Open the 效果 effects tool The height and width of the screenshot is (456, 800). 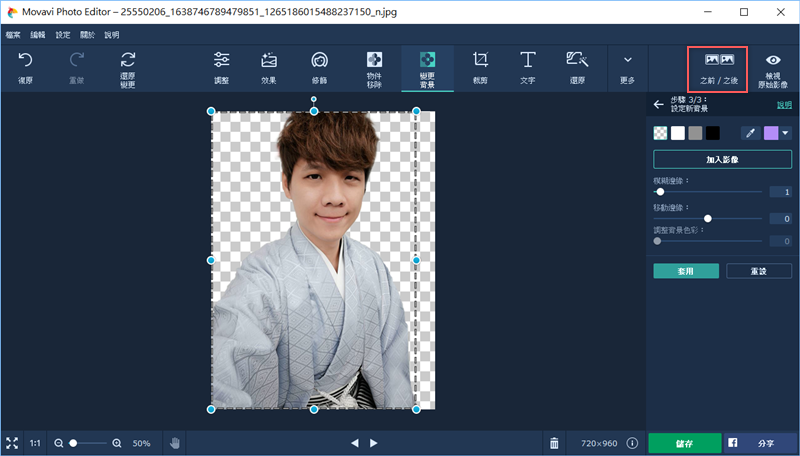pyautogui.click(x=269, y=68)
